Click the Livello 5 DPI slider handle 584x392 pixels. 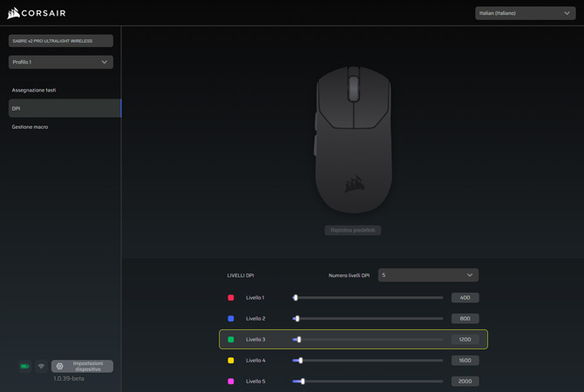302,382
